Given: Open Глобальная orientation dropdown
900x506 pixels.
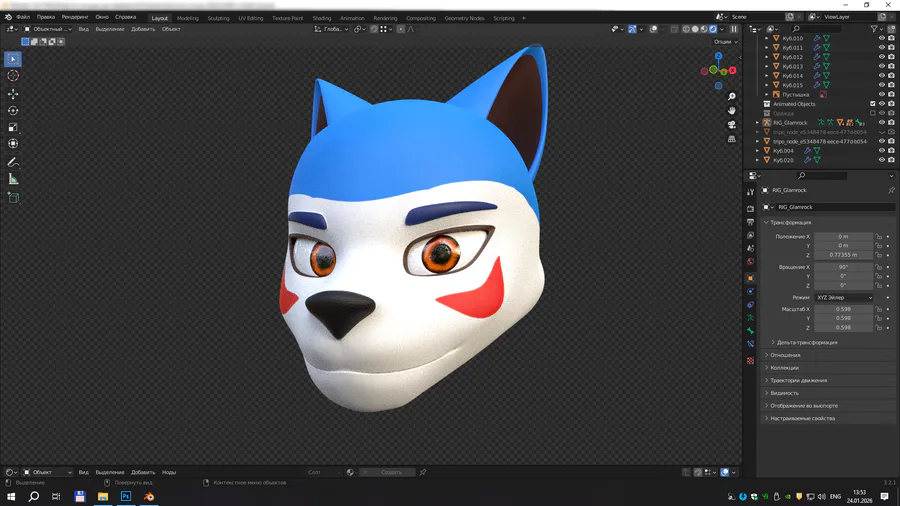Looking at the screenshot, I should point(331,29).
